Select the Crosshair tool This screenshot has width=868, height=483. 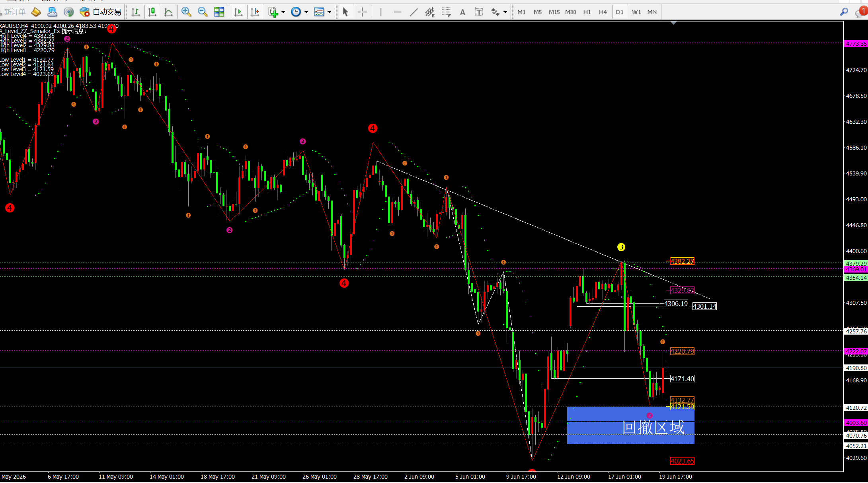click(362, 12)
